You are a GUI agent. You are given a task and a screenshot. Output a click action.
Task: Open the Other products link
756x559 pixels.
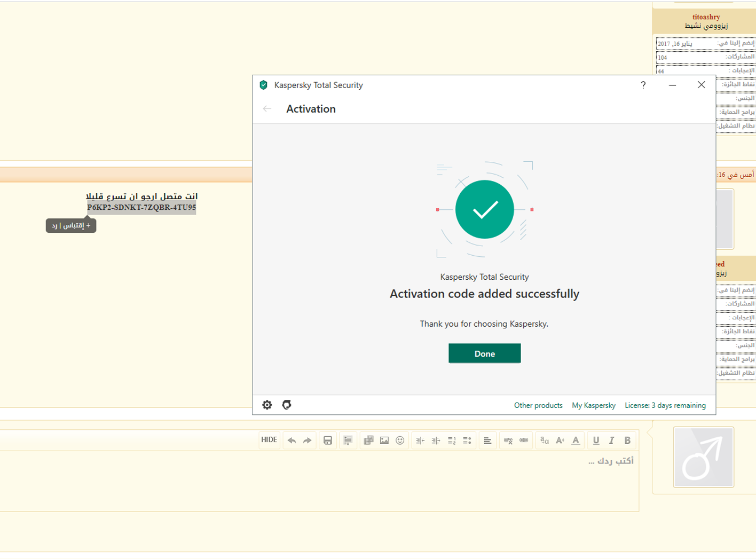click(x=538, y=405)
